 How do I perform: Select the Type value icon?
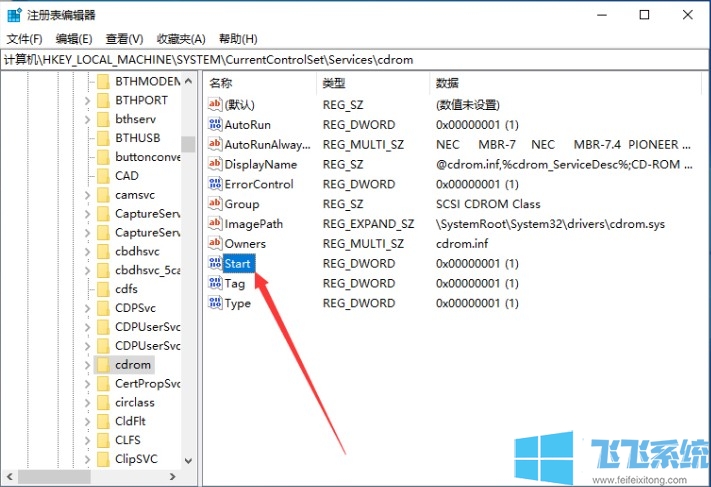point(214,303)
